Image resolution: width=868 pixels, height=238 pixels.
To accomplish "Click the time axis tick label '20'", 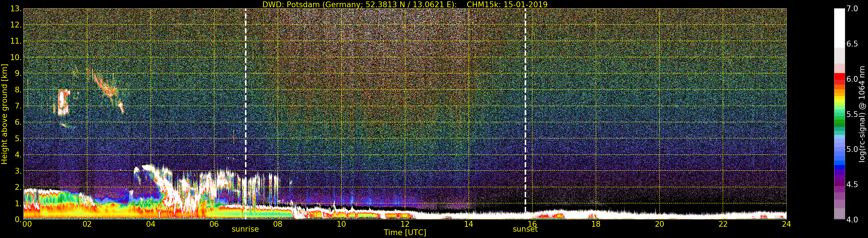I will point(659,224).
